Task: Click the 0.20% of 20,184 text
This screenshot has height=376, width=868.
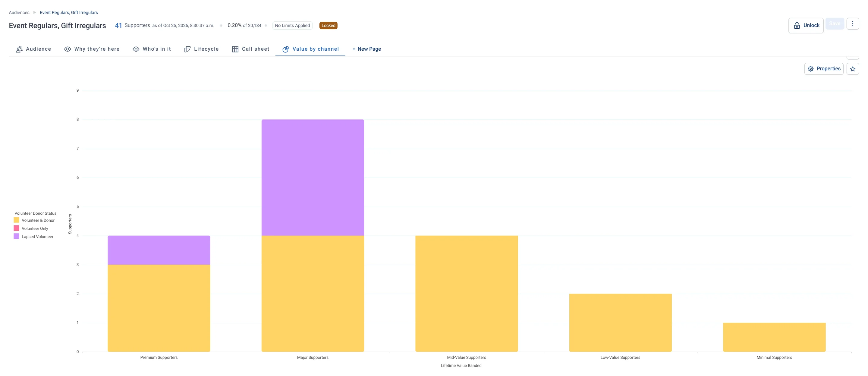Action: click(x=244, y=26)
